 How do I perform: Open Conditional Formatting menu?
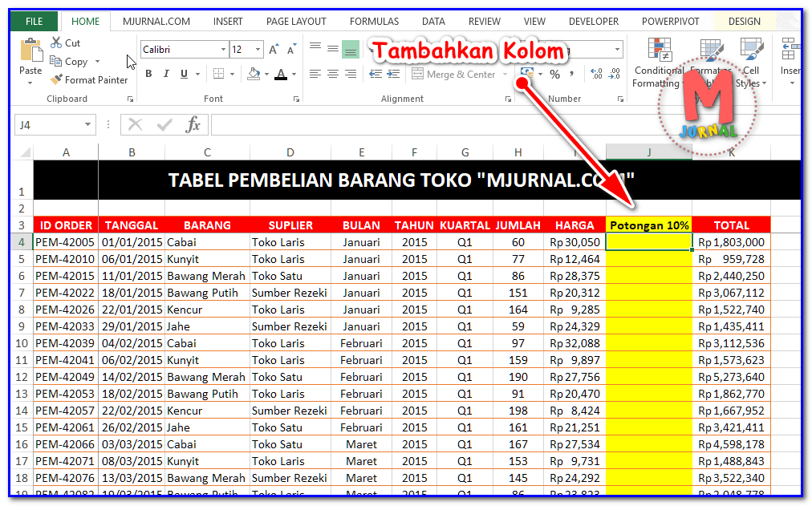659,63
